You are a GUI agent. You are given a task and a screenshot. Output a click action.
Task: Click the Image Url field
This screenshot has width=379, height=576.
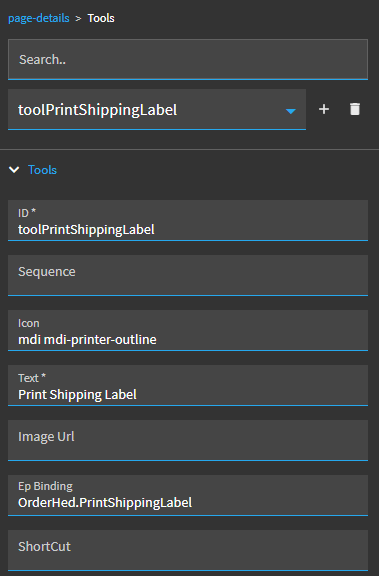tap(188, 440)
